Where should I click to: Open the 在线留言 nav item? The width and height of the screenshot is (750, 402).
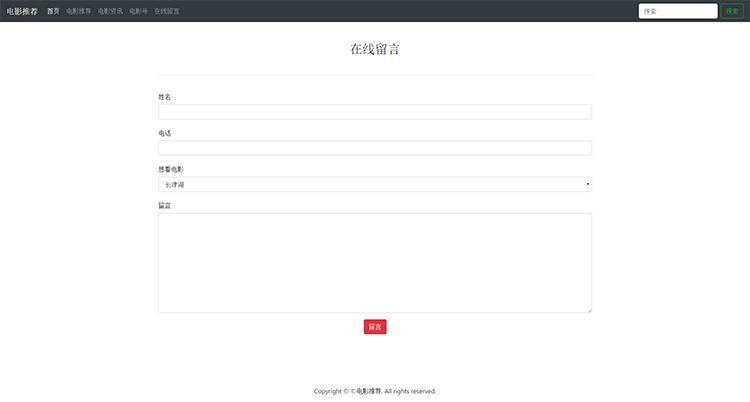coord(166,11)
